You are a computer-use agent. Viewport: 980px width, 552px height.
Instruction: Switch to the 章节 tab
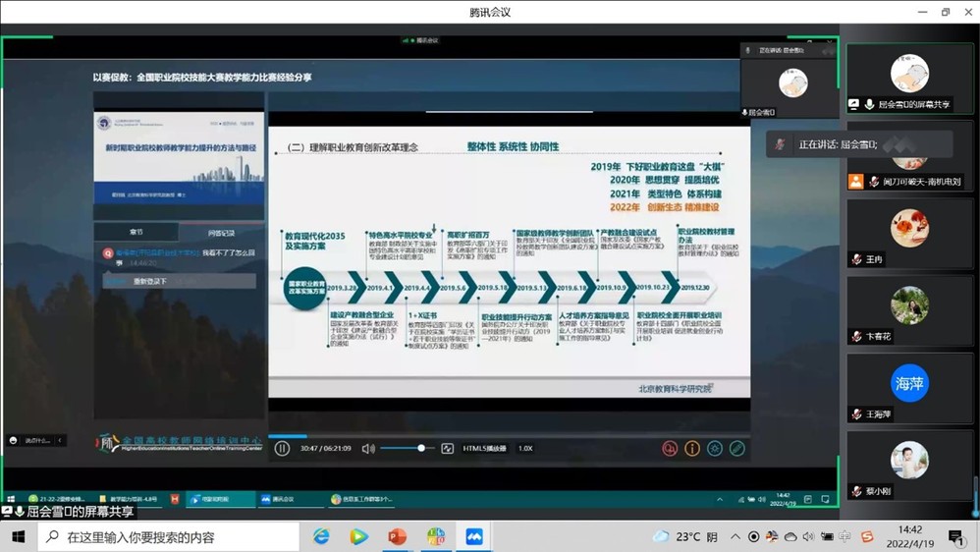[136, 233]
